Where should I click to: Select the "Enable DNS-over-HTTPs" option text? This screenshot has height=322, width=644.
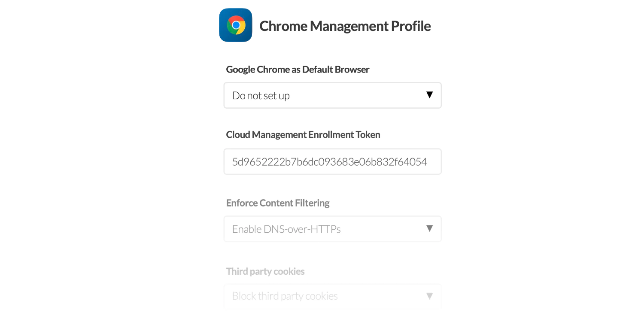[x=286, y=229]
